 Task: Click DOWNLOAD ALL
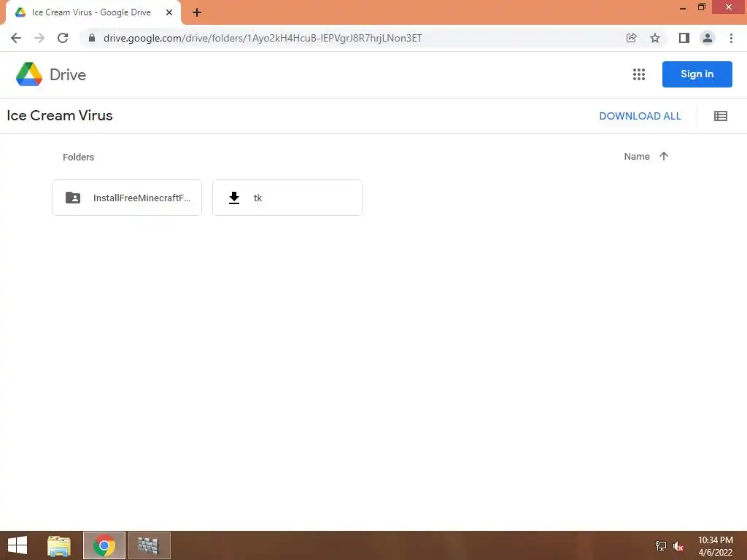(640, 116)
